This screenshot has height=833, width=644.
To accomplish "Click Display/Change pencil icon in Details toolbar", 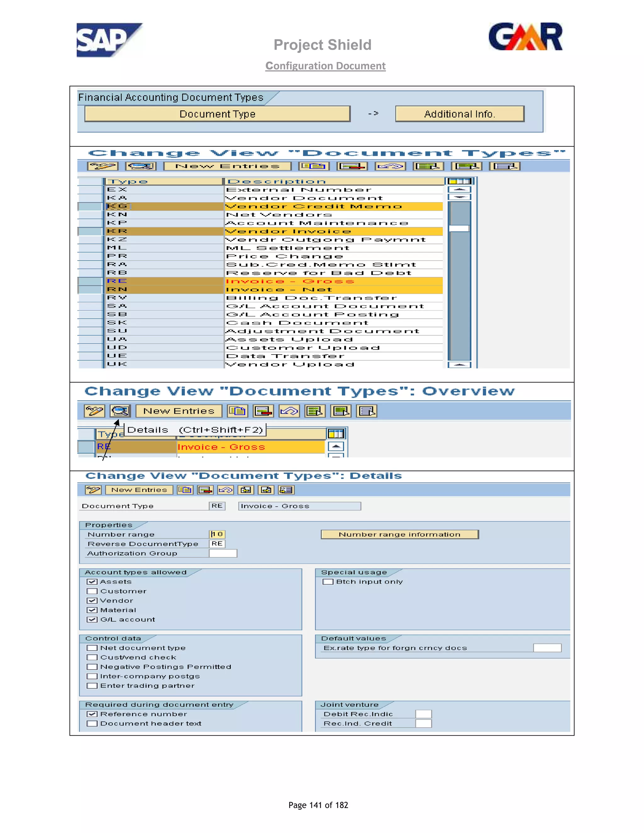I will coord(93,490).
